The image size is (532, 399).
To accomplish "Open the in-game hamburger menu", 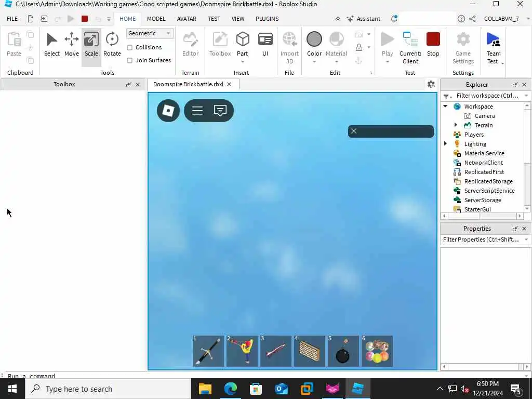I will (x=197, y=110).
